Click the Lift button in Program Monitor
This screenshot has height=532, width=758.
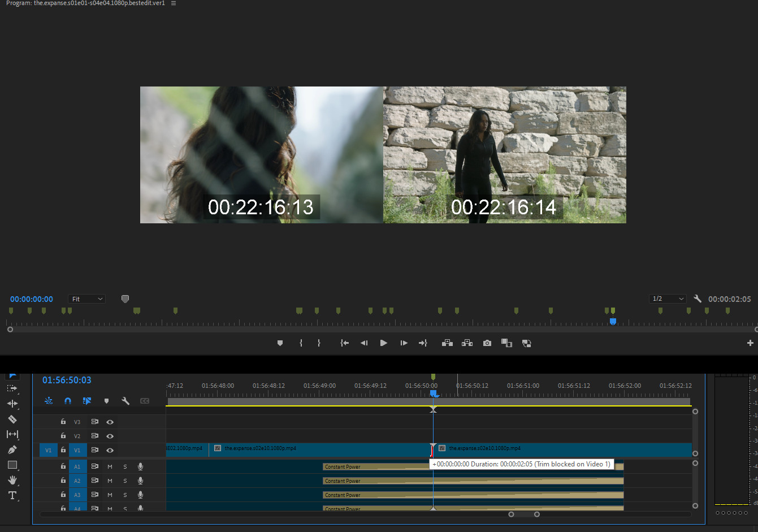(x=447, y=343)
